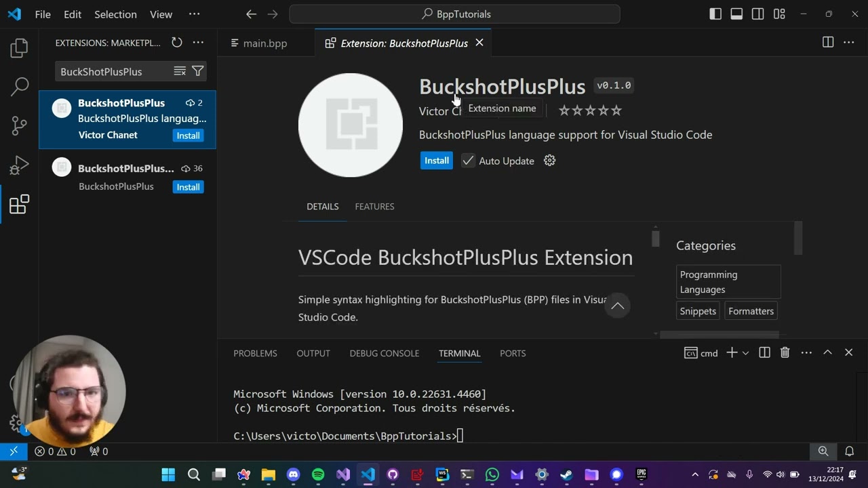Create a new terminal with plus icon

coord(732,352)
